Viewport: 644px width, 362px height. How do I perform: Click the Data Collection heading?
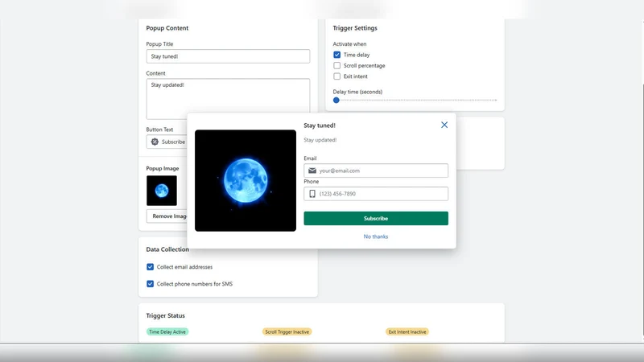(x=167, y=249)
